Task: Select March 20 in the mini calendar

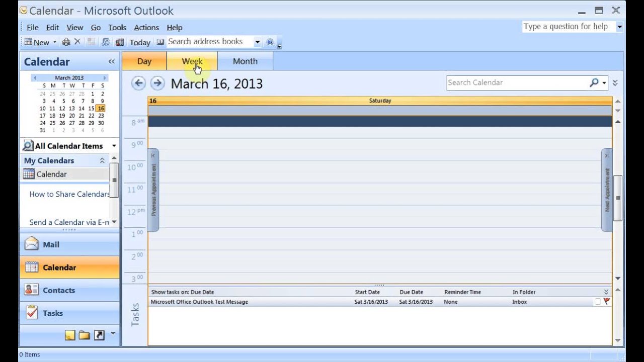Action: 72,116
